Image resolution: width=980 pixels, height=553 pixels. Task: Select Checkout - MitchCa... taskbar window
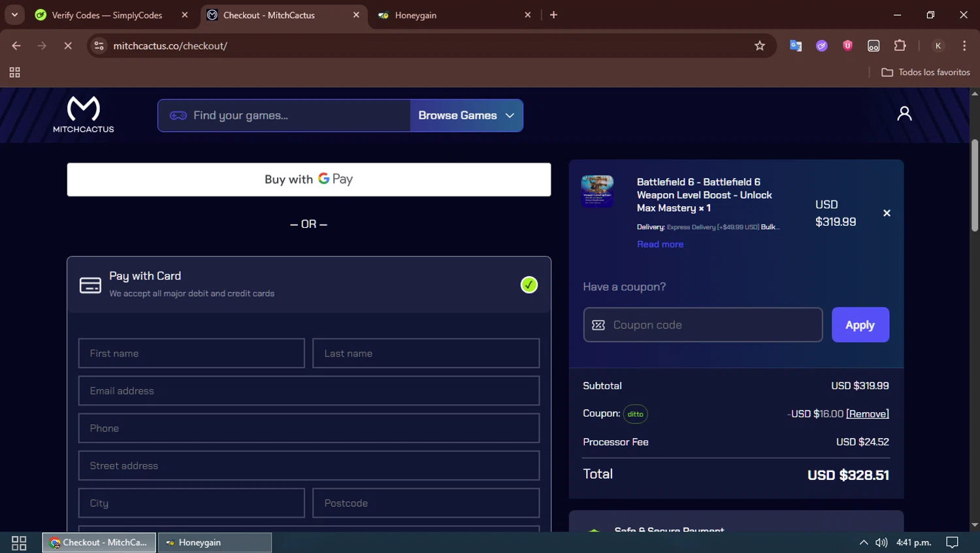[x=99, y=543]
